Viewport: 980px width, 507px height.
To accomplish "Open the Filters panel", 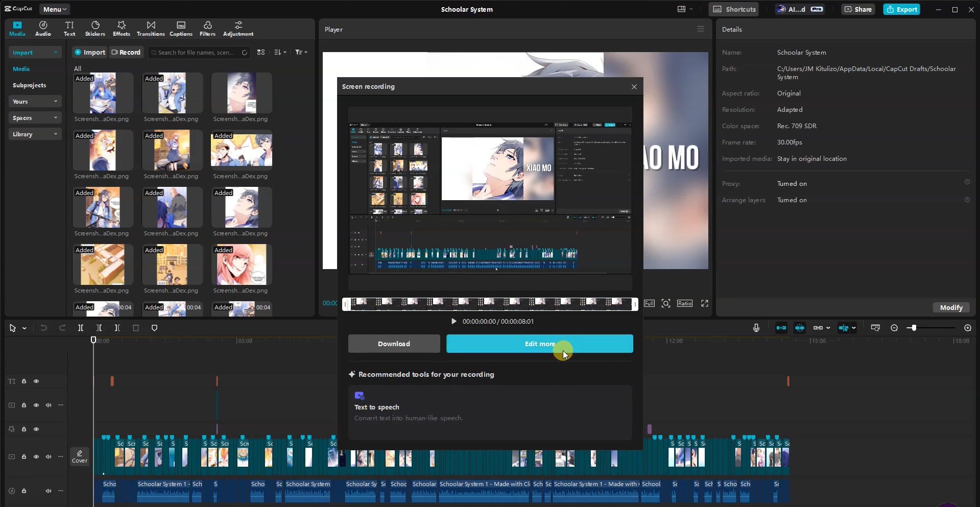I will [x=207, y=28].
